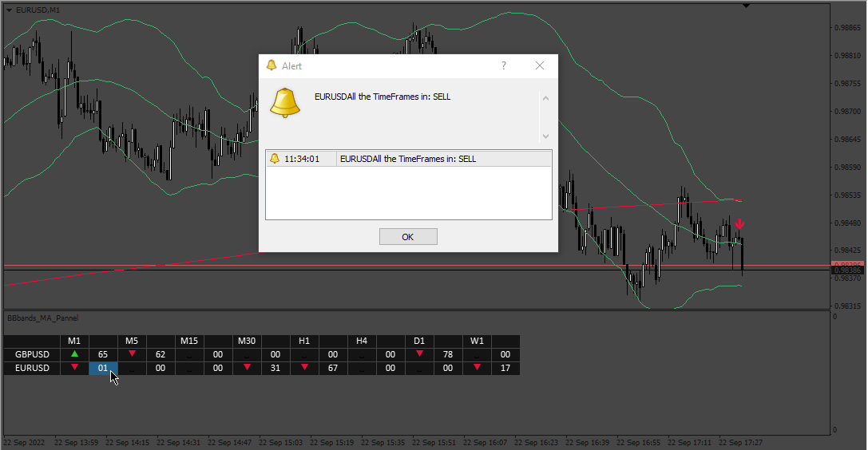This screenshot has height=450, width=868.
Task: Click the 0.98865 price axis label
Action: 847,28
